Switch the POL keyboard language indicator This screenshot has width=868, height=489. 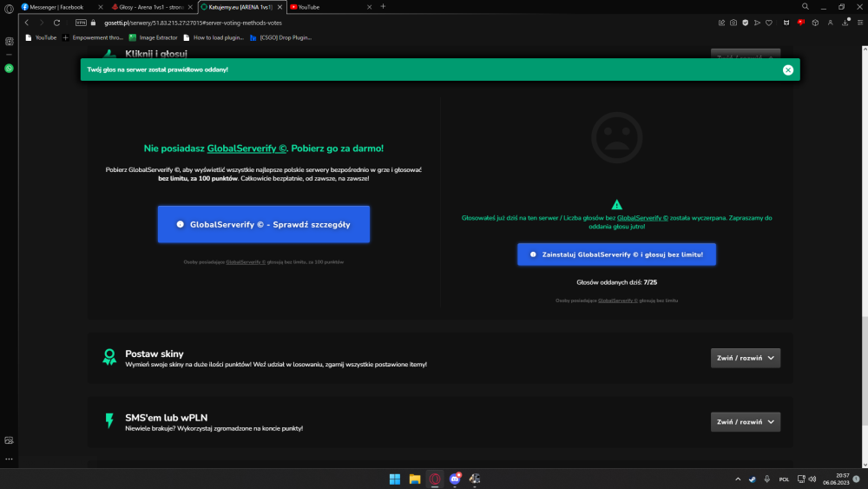[x=784, y=479]
